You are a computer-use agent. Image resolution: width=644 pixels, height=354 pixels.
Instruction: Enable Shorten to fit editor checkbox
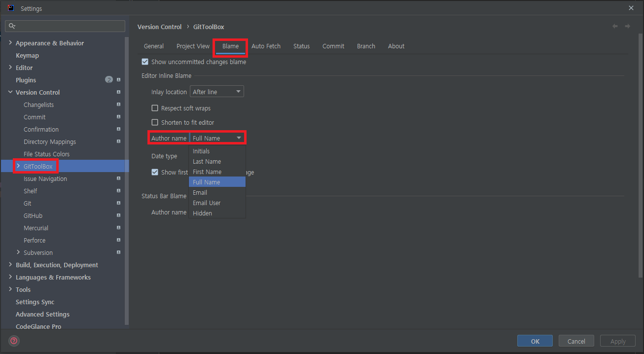click(x=155, y=122)
